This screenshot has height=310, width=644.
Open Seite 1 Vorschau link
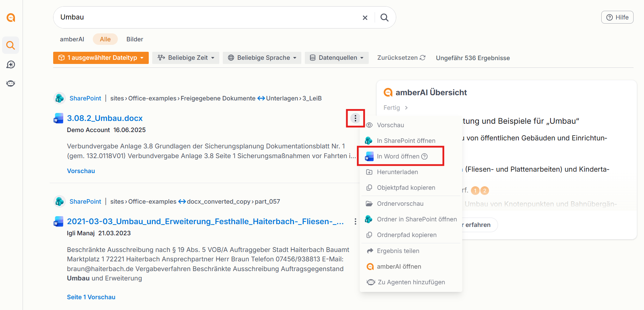[91, 297]
